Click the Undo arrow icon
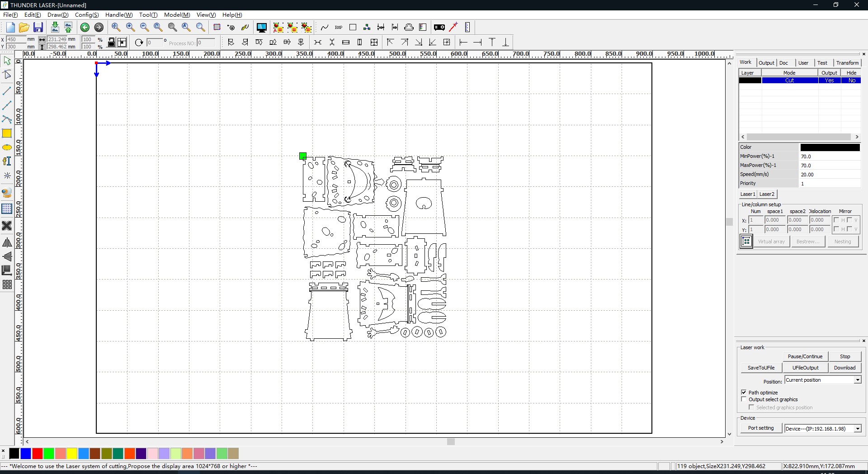This screenshot has height=474, width=868. [85, 27]
